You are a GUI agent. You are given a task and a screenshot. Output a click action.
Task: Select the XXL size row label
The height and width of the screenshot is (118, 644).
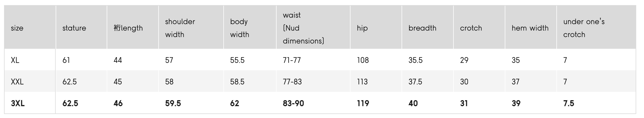pos(17,82)
